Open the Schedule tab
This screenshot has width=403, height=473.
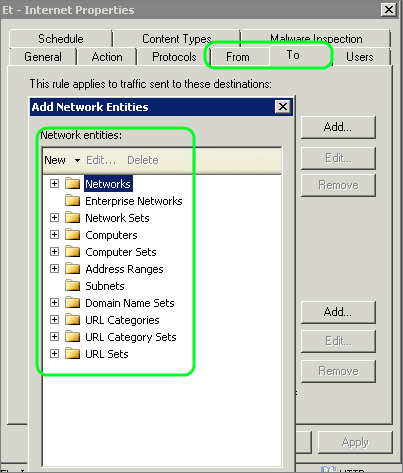point(61,39)
